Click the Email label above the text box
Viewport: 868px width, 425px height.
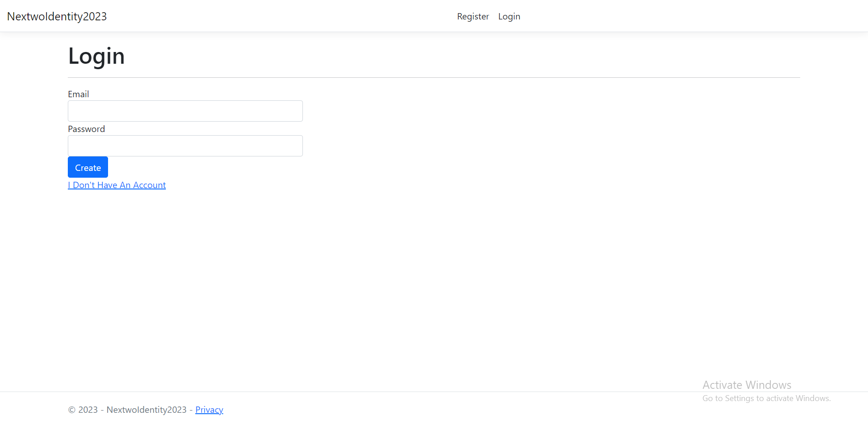(78, 94)
